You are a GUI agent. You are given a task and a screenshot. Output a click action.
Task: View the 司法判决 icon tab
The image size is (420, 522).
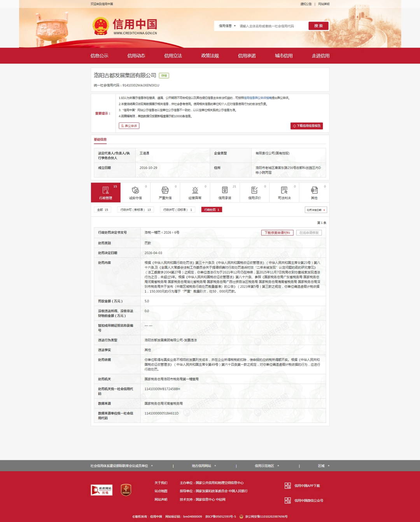click(284, 192)
